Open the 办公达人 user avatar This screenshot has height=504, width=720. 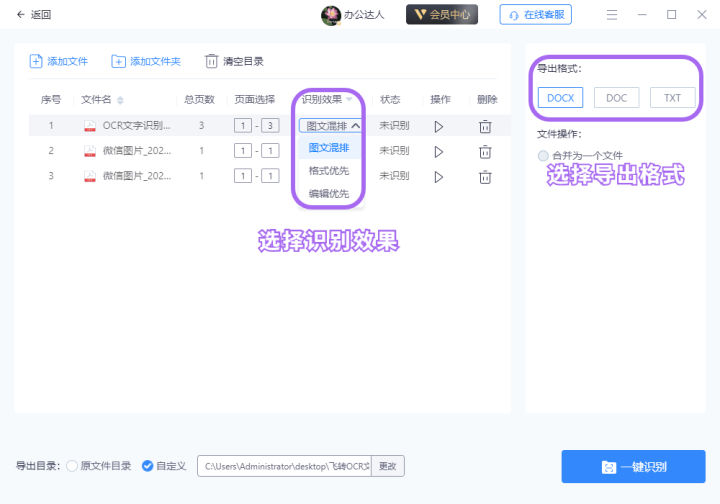(331, 15)
